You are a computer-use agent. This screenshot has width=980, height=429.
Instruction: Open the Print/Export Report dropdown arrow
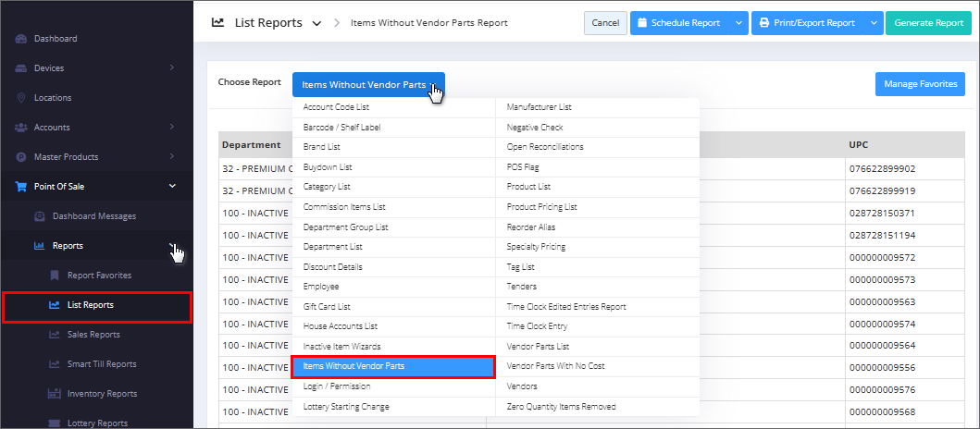point(873,23)
